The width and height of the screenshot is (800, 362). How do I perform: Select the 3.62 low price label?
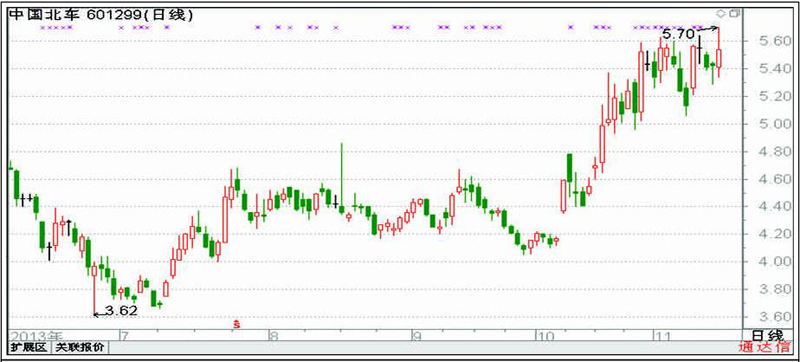(121, 311)
